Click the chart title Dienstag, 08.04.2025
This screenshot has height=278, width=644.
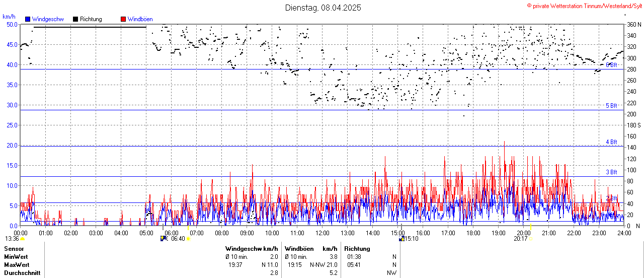323,8
